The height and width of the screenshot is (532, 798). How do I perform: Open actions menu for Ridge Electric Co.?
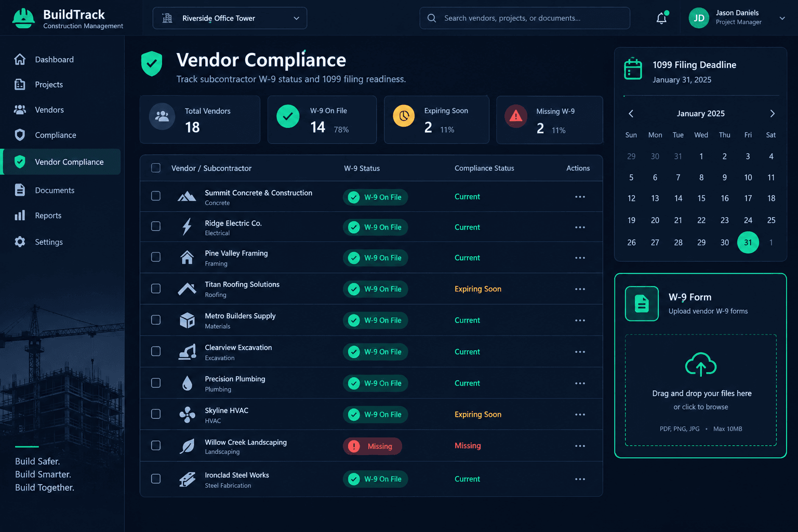pos(580,228)
